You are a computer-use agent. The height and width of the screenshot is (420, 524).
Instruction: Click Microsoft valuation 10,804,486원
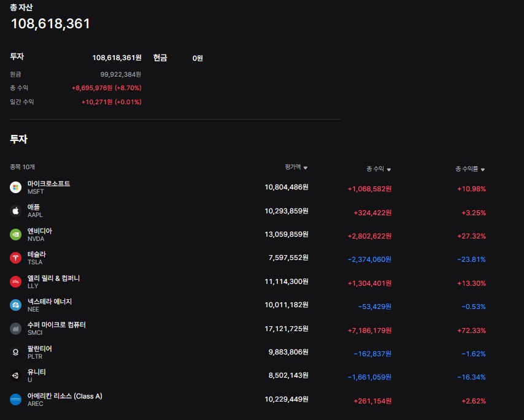pos(287,187)
